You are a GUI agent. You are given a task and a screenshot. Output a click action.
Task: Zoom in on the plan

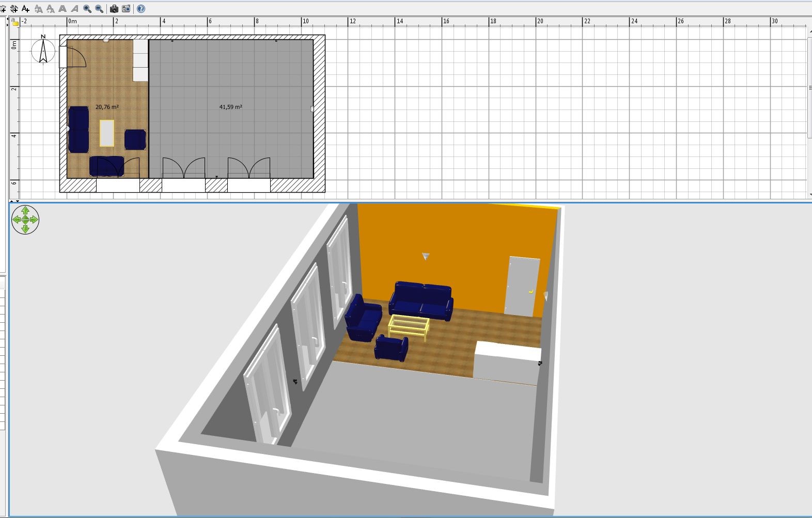pyautogui.click(x=87, y=9)
